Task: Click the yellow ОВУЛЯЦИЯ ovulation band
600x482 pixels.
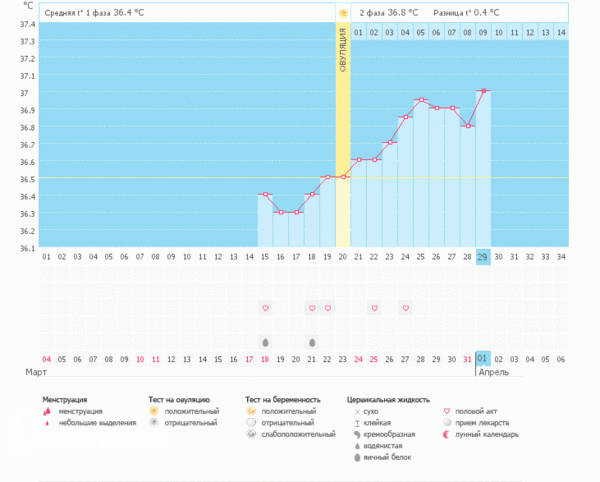Action: 343,100
